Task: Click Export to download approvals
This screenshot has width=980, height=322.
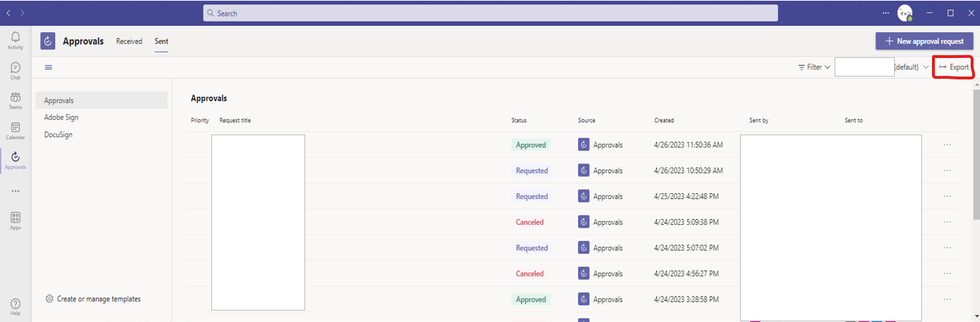Action: [953, 67]
